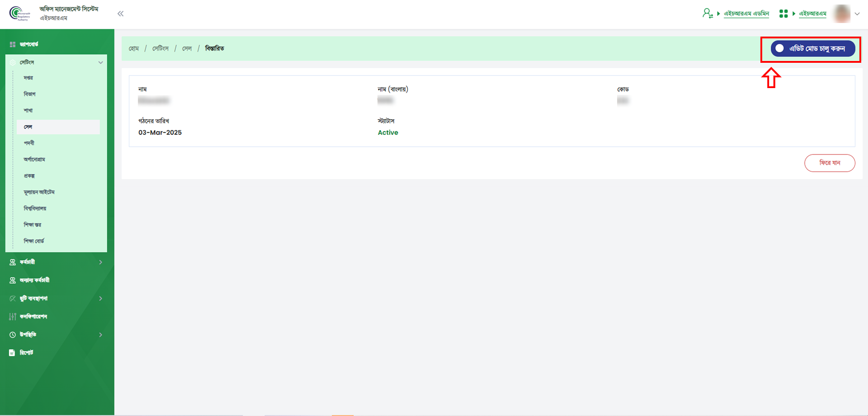The height and width of the screenshot is (416, 868).
Task: Open the profile dropdown arrow beside avatar
Action: point(857,14)
